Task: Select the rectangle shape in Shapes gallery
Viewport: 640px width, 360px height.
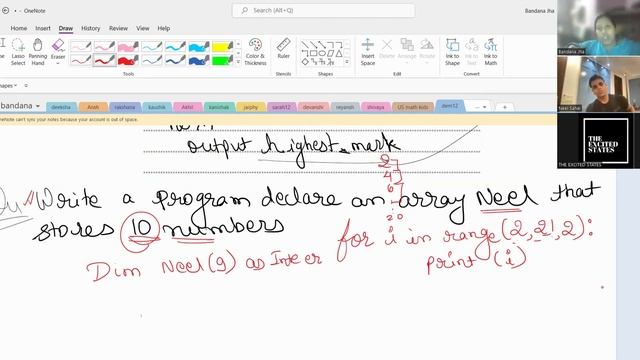Action: (313, 53)
